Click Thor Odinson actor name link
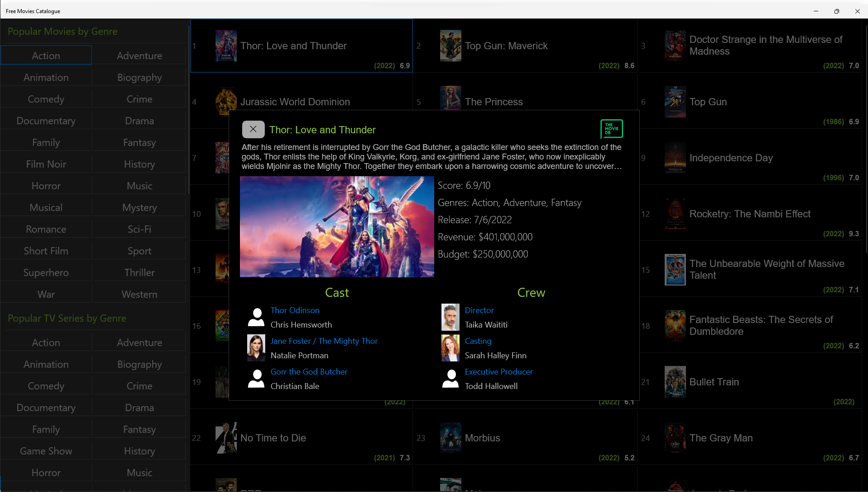 [295, 309]
